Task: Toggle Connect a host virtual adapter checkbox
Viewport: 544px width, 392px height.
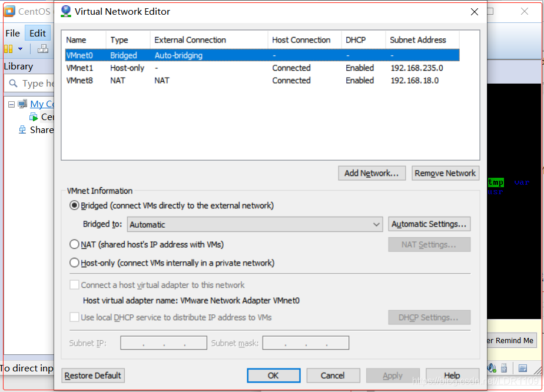Action: (74, 285)
